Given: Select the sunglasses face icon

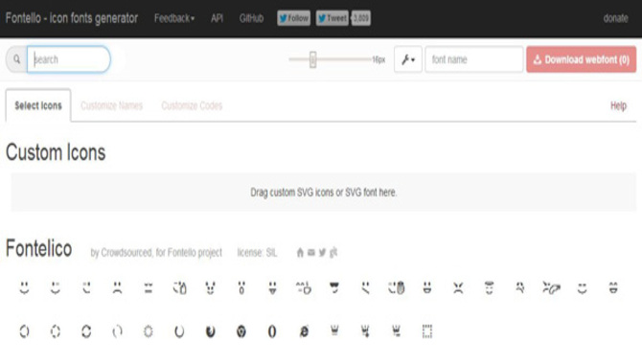Looking at the screenshot, I should [x=334, y=287].
